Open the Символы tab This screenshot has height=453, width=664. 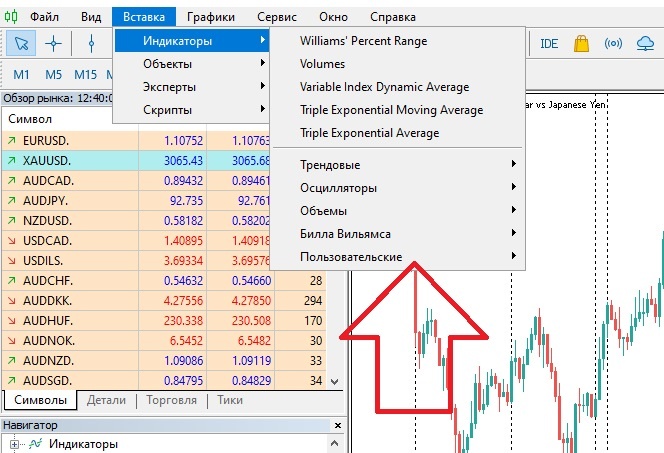[x=40, y=400]
